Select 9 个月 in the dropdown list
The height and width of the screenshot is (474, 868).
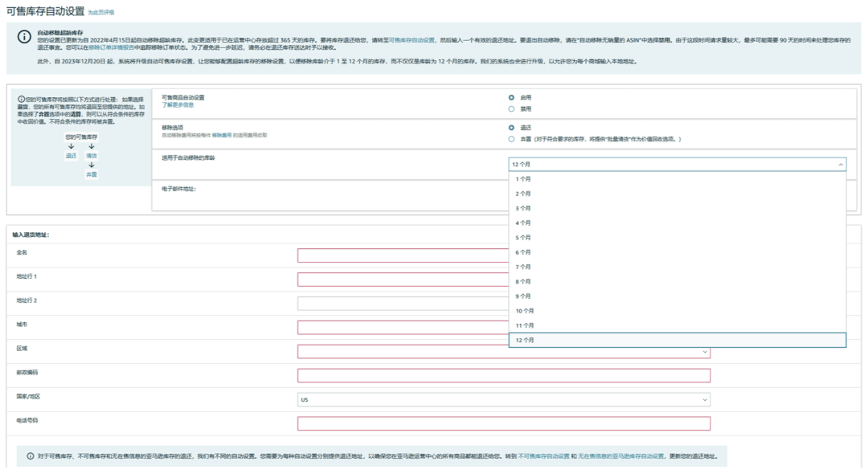(x=523, y=296)
